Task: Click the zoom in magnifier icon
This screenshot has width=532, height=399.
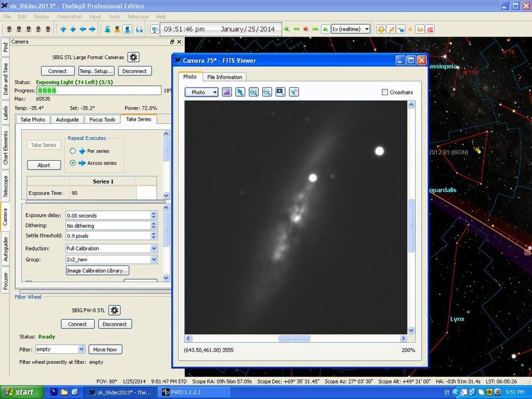Action: coord(254,92)
